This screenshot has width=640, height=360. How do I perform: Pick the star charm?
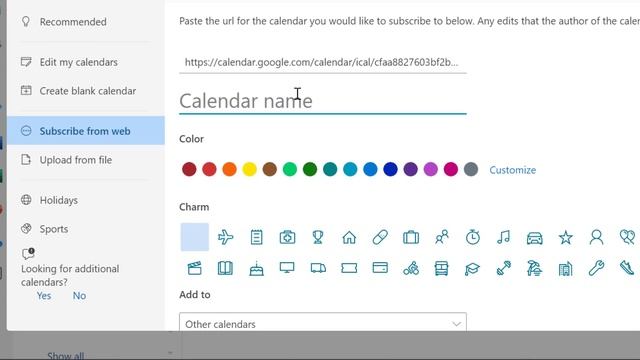pos(565,237)
